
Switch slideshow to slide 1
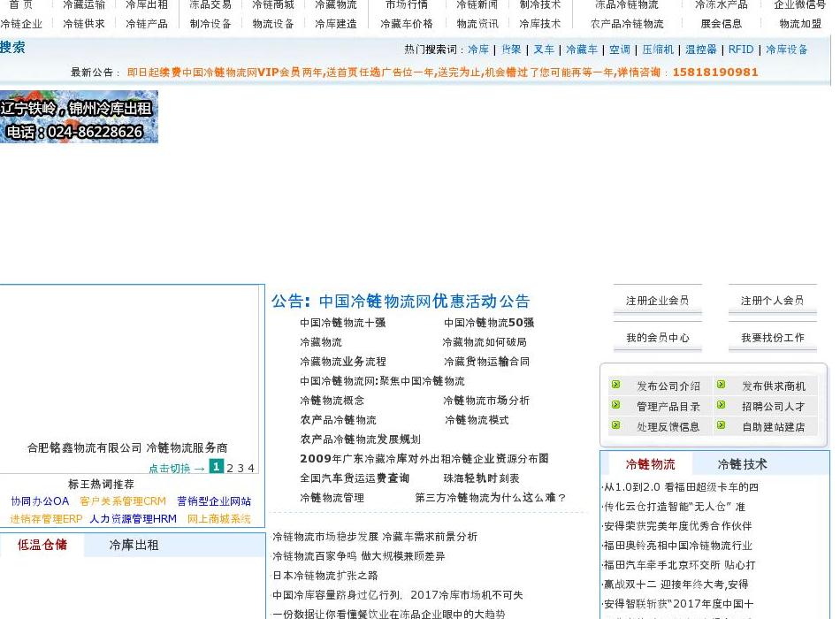click(x=217, y=467)
